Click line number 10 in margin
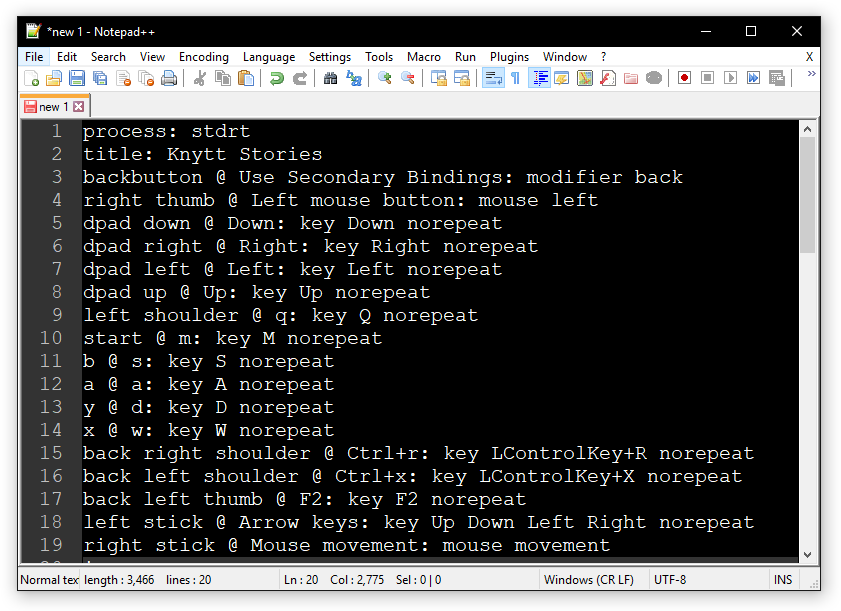This screenshot has height=611, width=841. click(x=51, y=338)
